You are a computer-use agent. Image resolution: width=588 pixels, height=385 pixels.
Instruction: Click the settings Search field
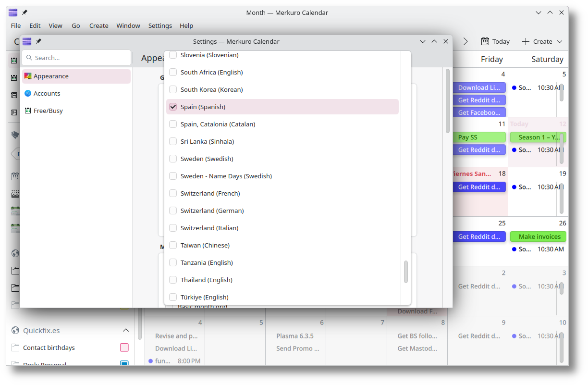[77, 58]
